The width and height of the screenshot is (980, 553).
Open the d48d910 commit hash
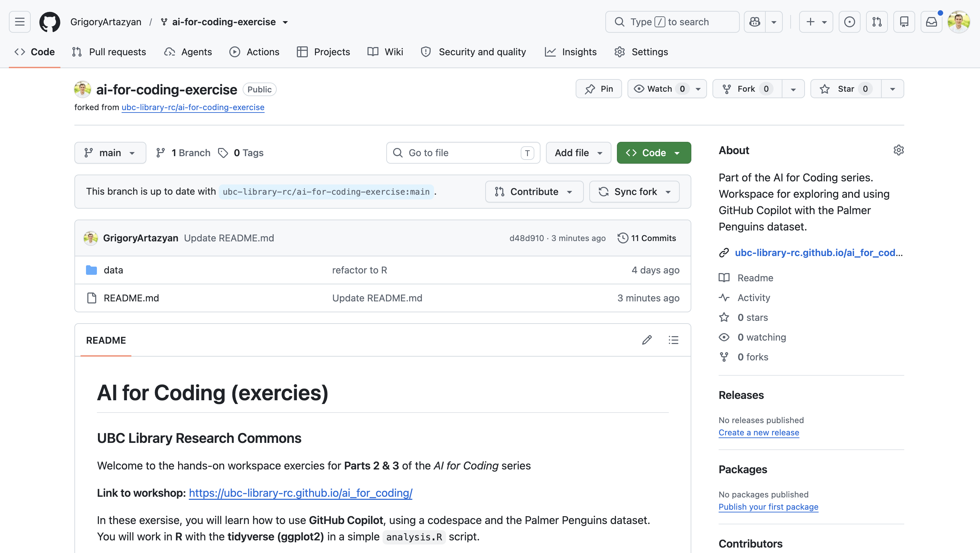527,238
